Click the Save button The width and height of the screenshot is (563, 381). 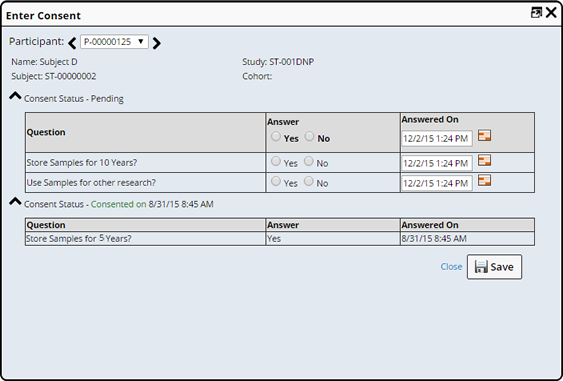494,267
